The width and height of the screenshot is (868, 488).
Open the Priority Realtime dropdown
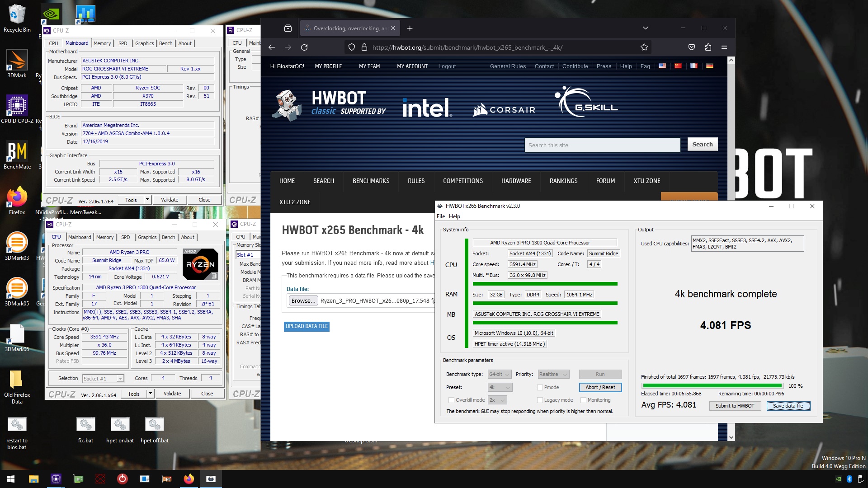pyautogui.click(x=553, y=374)
